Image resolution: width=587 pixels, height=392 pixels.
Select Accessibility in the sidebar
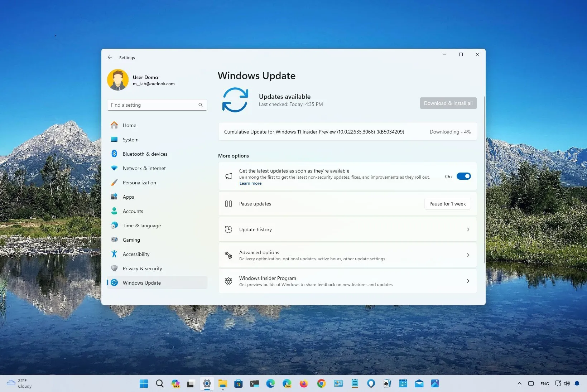point(136,254)
